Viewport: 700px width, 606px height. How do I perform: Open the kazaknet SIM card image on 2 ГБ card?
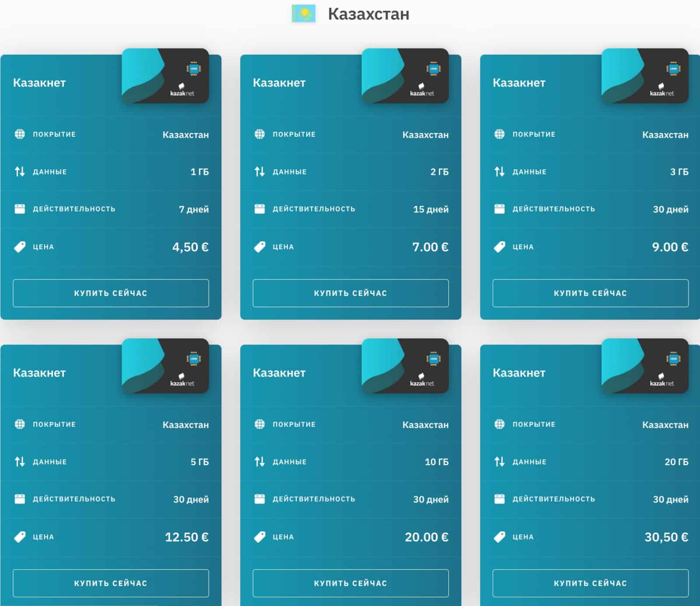(405, 76)
